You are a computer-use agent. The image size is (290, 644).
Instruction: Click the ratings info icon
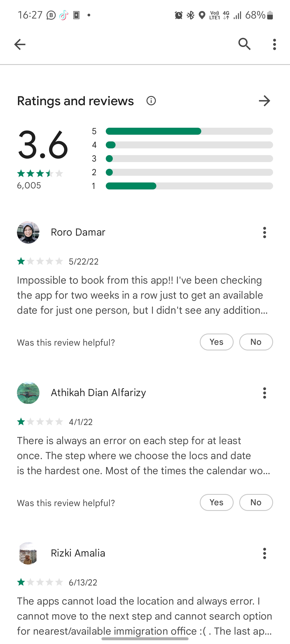pyautogui.click(x=151, y=101)
